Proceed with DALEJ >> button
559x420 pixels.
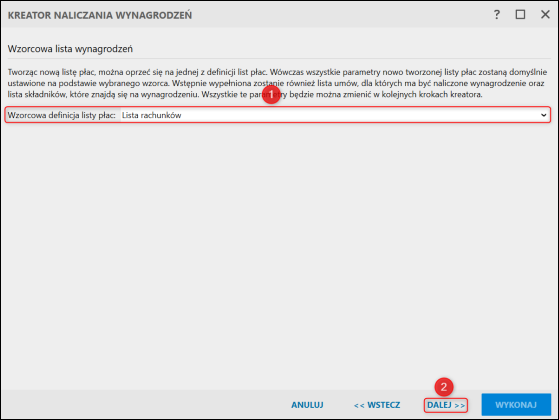pos(446,405)
